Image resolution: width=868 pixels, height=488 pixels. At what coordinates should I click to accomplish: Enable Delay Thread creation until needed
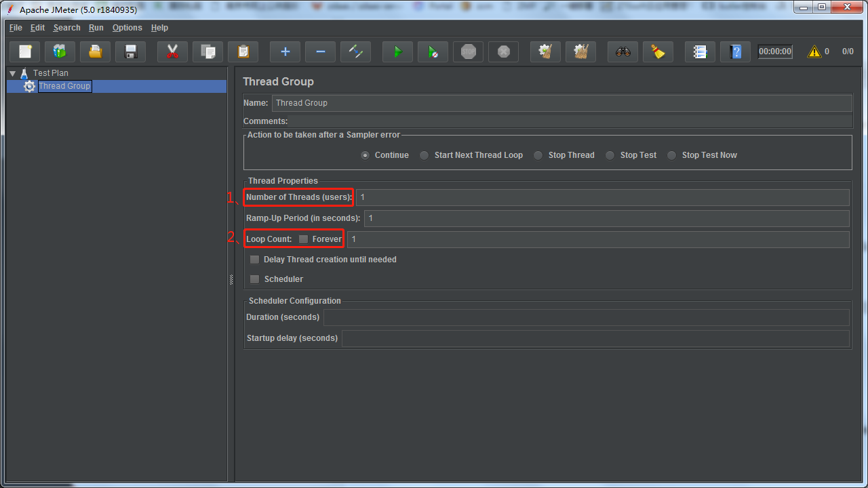point(254,260)
